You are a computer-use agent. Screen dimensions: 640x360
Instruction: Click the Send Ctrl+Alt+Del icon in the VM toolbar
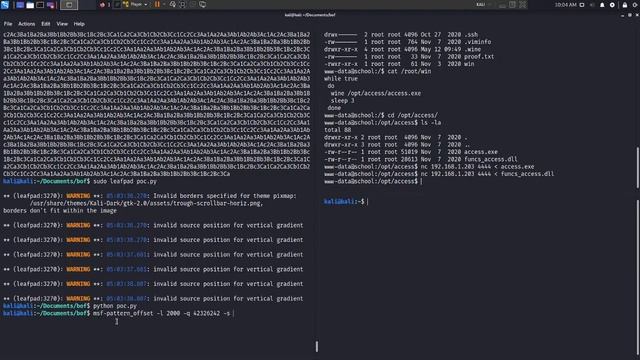[x=173, y=4]
